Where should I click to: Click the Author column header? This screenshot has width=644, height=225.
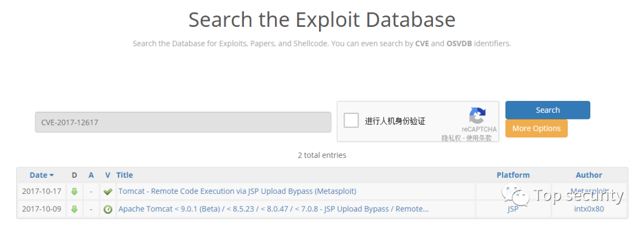pos(589,175)
